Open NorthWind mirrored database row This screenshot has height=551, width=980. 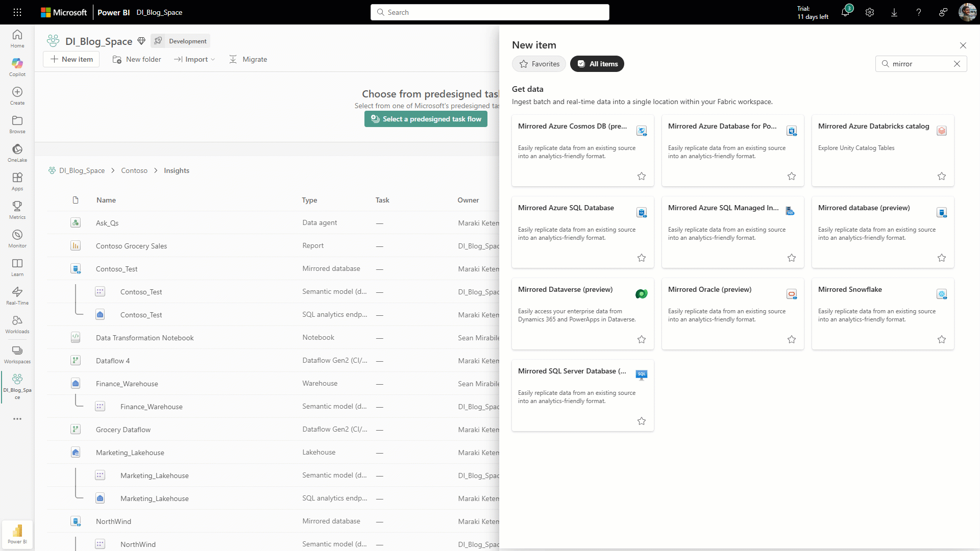[113, 521]
